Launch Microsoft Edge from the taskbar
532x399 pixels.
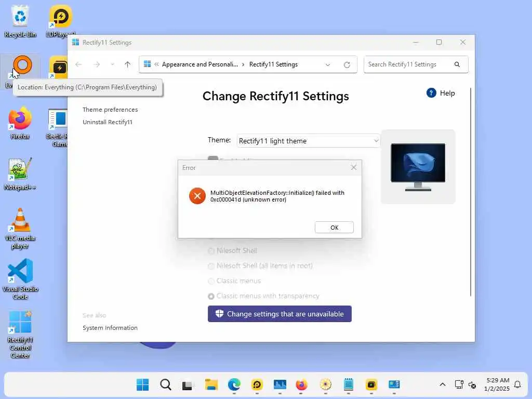tap(234, 385)
